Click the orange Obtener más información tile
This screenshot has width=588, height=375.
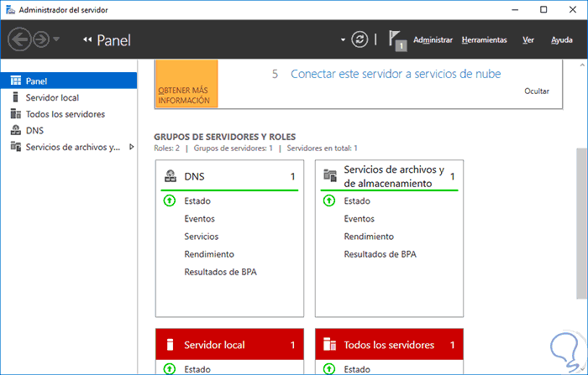[186, 84]
